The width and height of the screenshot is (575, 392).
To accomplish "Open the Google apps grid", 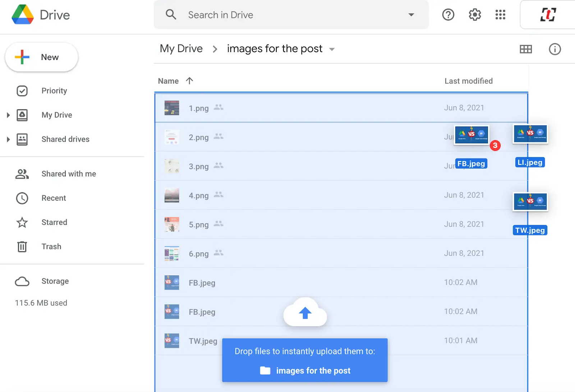I will (x=500, y=15).
